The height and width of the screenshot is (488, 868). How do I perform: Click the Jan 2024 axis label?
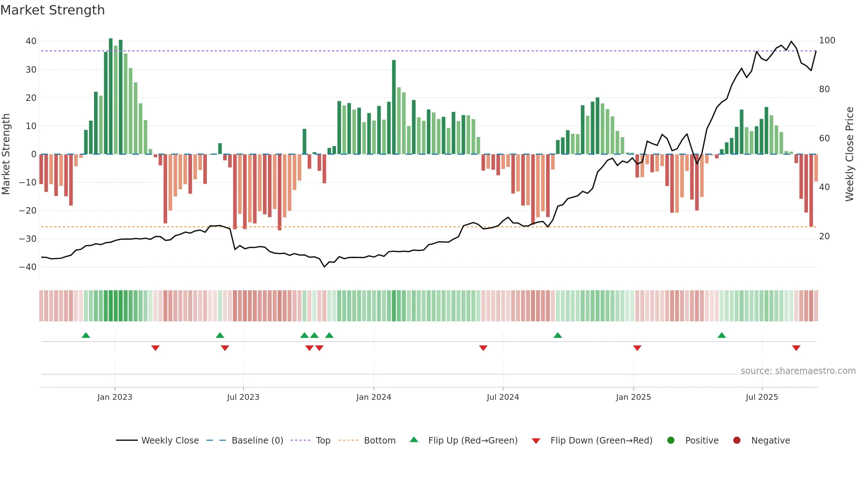374,397
